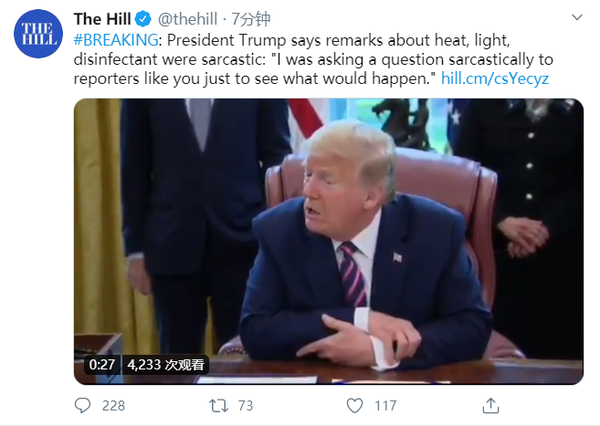This screenshot has height=426, width=600.
Task: Open the share upload icon
Action: coord(491,405)
